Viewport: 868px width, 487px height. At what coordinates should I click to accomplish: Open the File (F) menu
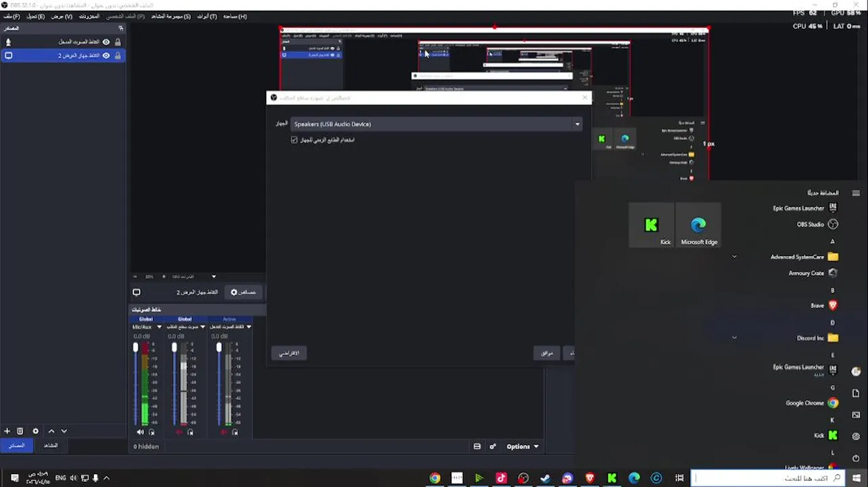pyautogui.click(x=11, y=16)
